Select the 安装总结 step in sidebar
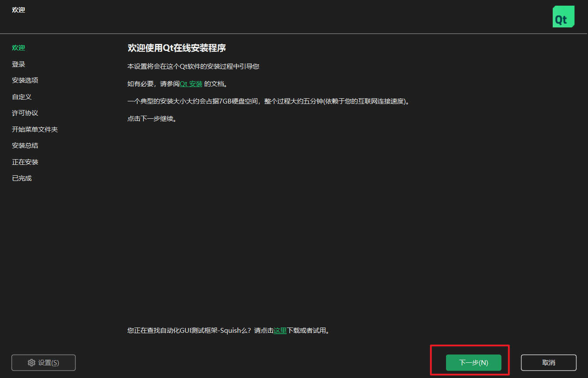588x378 pixels. [25, 146]
